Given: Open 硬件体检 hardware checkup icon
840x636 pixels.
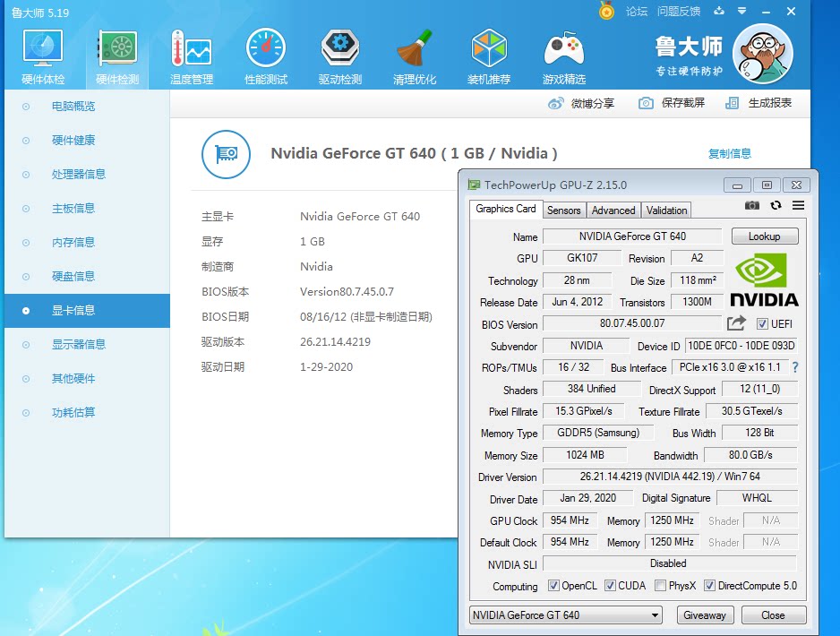Looking at the screenshot, I should click(x=43, y=56).
